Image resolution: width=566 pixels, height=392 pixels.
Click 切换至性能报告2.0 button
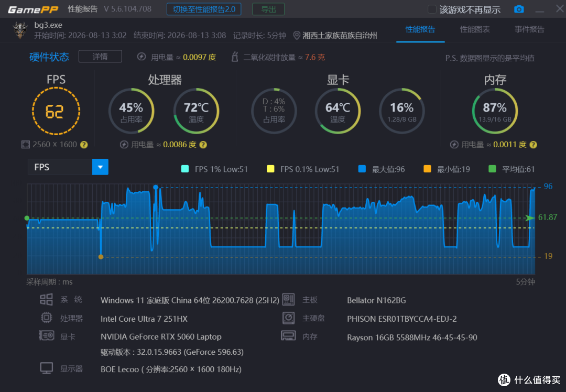pos(204,9)
